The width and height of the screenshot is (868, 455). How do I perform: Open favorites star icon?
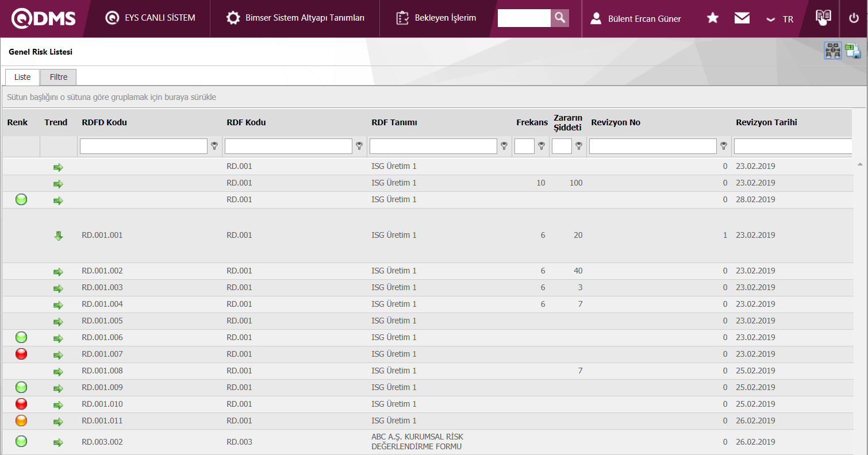click(x=712, y=18)
